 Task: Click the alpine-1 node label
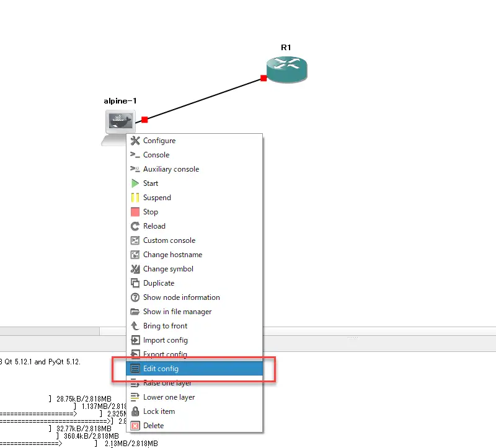pyautogui.click(x=120, y=101)
